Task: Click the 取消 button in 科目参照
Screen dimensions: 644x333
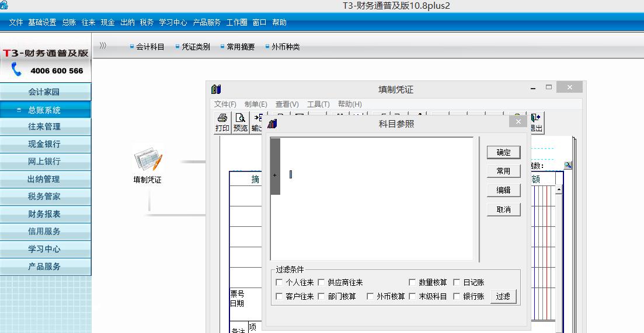Action: (x=503, y=209)
